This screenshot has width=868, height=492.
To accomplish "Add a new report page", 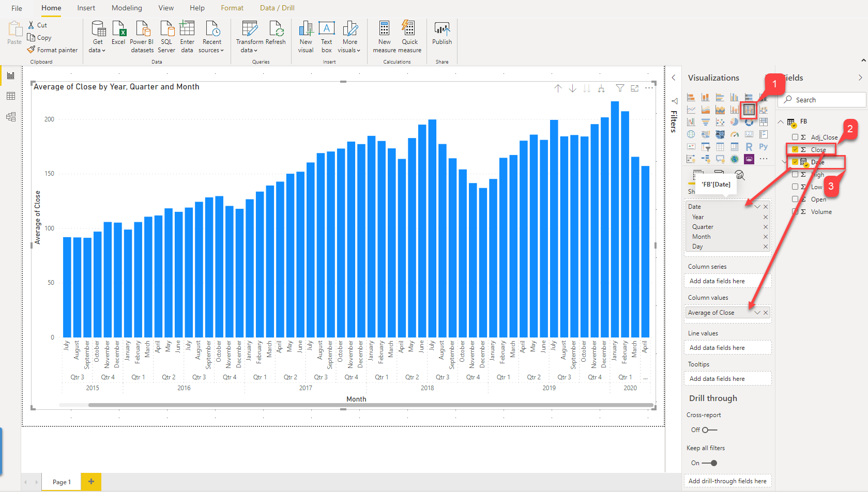I will click(x=91, y=482).
